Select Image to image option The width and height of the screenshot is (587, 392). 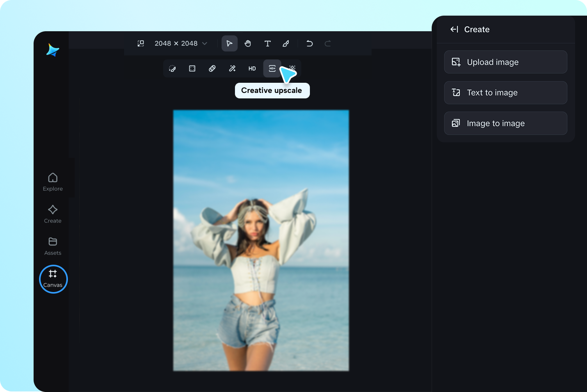(x=505, y=123)
